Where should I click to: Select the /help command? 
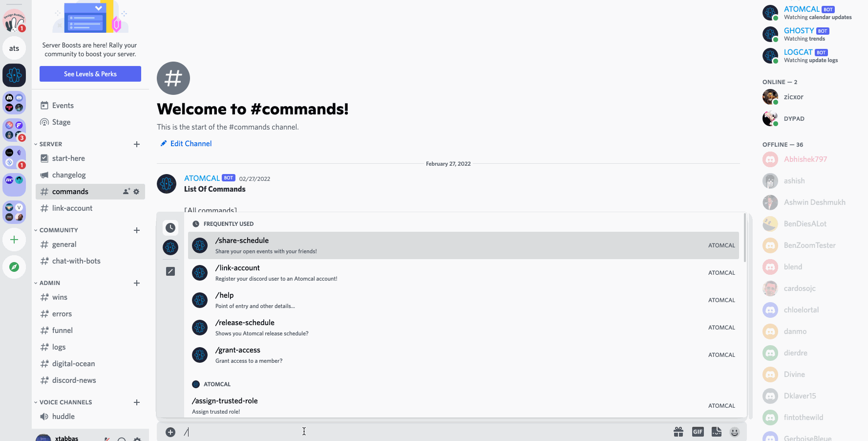(464, 300)
